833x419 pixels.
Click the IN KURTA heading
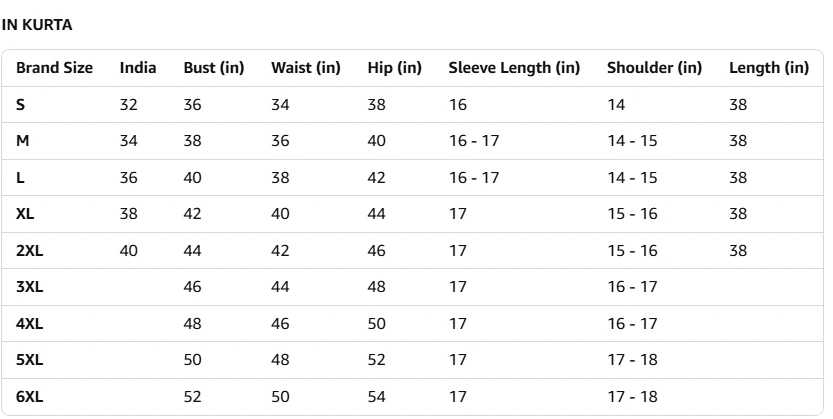(x=37, y=25)
